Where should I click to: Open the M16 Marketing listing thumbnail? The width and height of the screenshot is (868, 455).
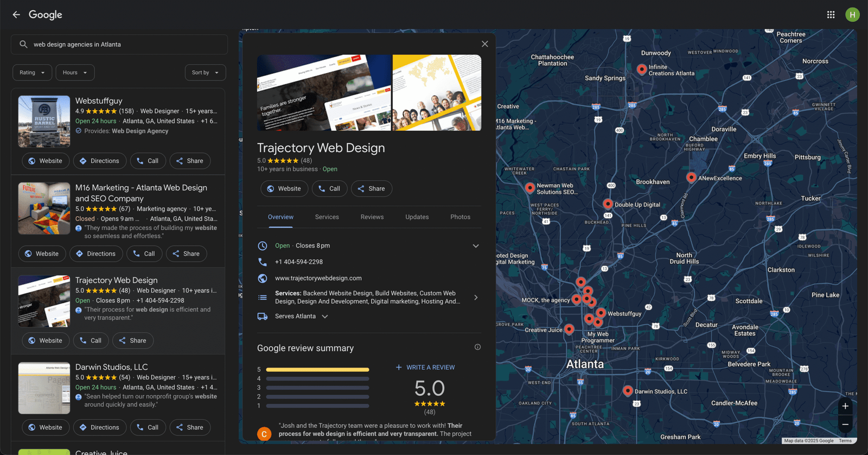(44, 208)
